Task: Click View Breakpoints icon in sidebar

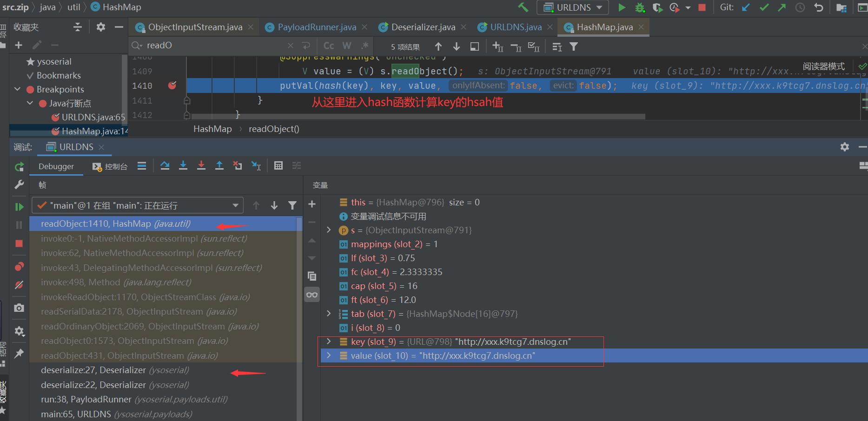Action: tap(19, 266)
